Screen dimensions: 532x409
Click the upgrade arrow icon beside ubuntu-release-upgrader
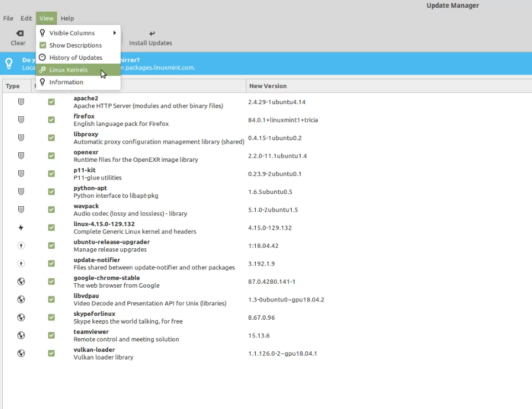point(20,246)
